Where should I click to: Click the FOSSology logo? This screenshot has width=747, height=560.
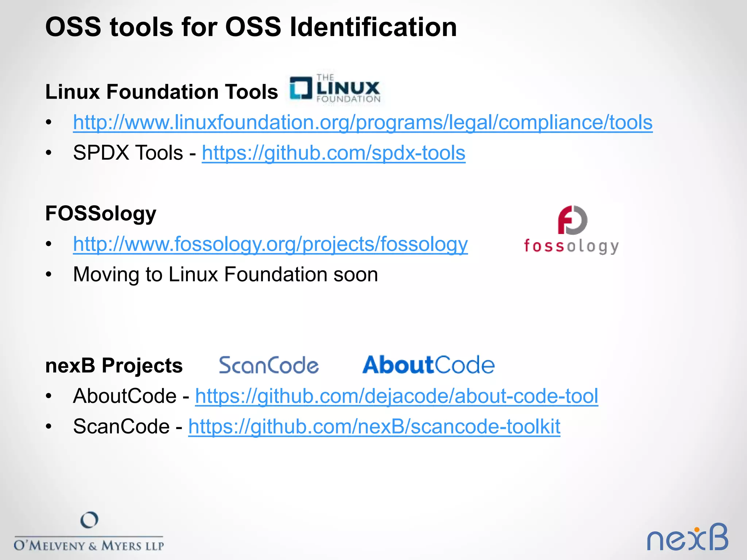571,230
